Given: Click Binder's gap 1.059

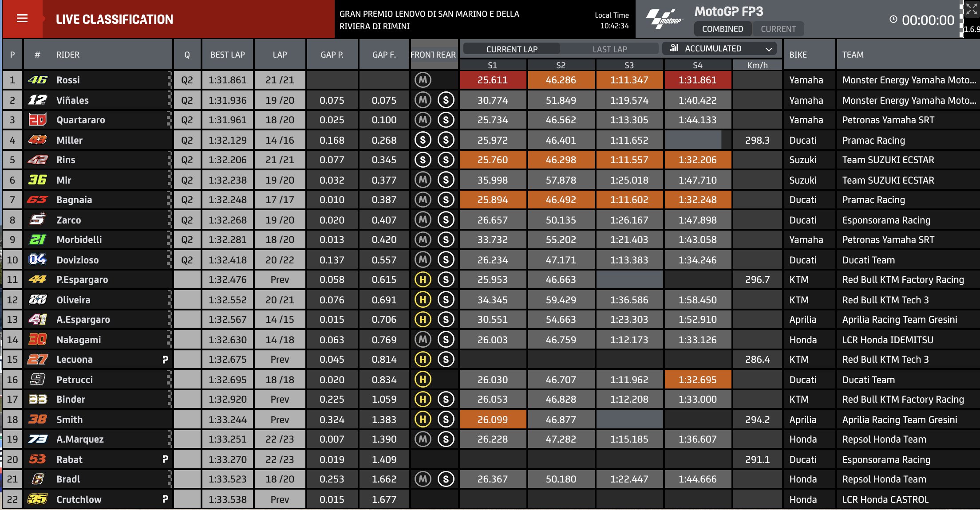Looking at the screenshot, I should (x=384, y=399).
